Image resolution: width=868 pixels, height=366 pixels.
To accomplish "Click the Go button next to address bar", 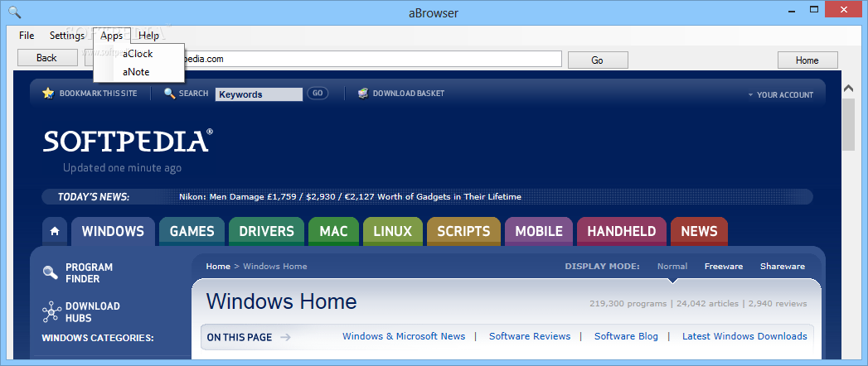I will tap(598, 60).
